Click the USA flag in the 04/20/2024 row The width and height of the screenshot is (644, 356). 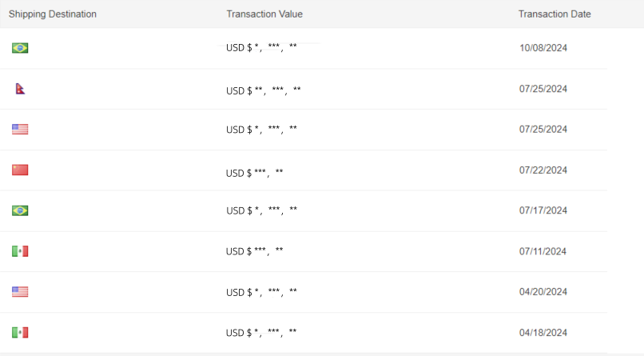click(20, 292)
